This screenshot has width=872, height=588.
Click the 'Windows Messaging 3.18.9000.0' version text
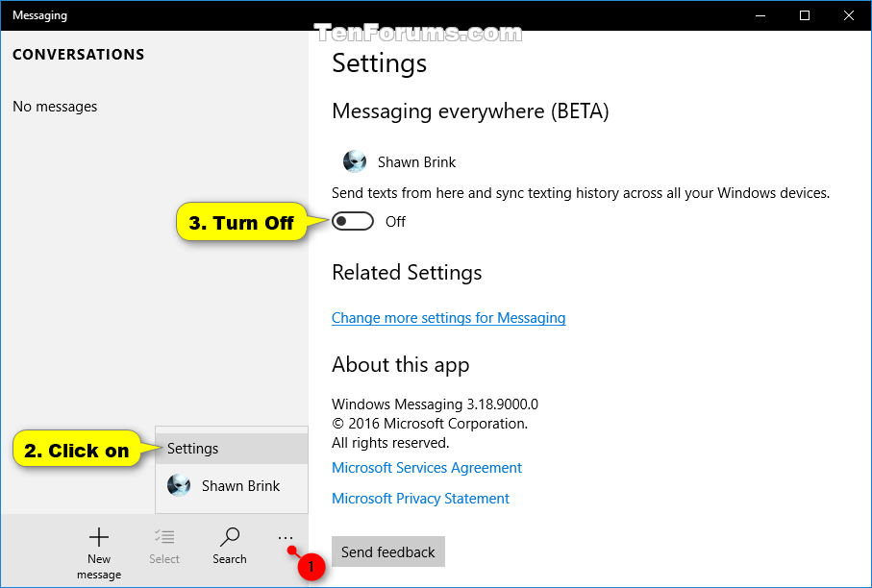point(435,404)
